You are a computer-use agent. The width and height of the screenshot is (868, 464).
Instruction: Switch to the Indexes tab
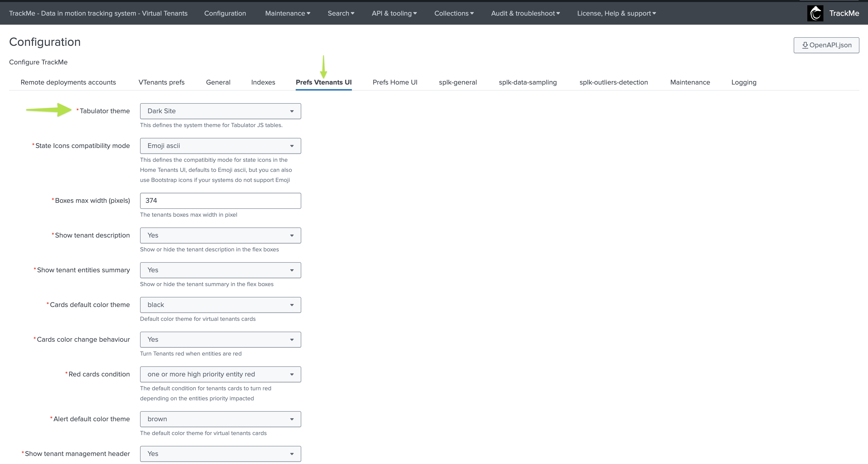pos(263,83)
